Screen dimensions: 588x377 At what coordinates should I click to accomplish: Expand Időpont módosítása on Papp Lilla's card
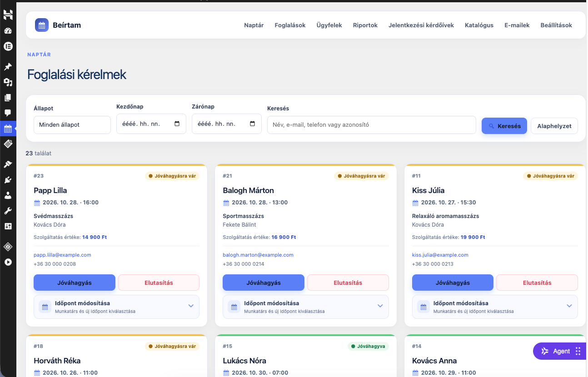click(116, 307)
